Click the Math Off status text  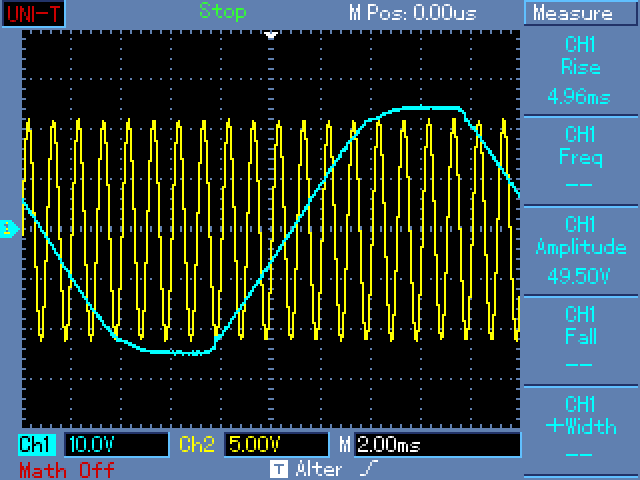coord(67,470)
